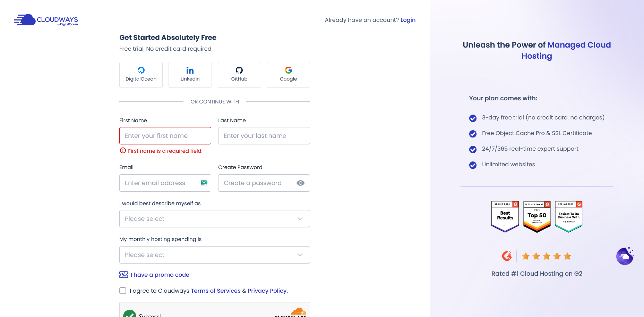Click the checkmark beside Free Object Cache Pro
The width and height of the screenshot is (644, 317).
(473, 134)
